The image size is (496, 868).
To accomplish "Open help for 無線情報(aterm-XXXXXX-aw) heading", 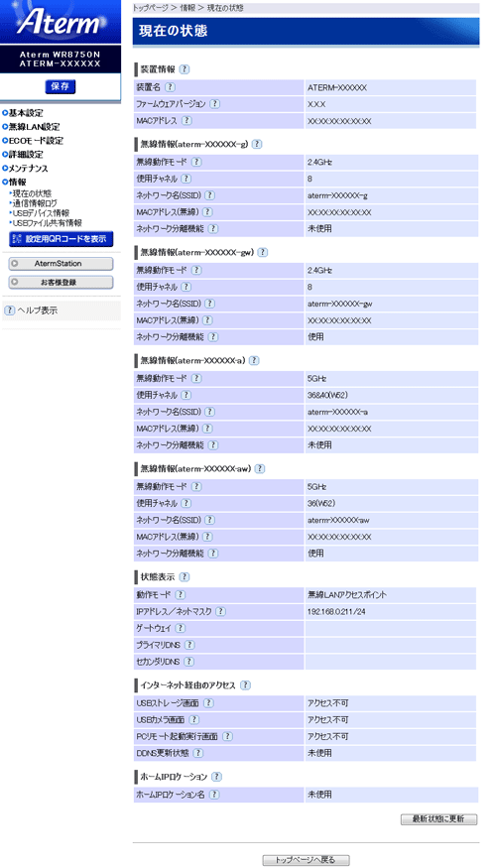I will point(260,469).
